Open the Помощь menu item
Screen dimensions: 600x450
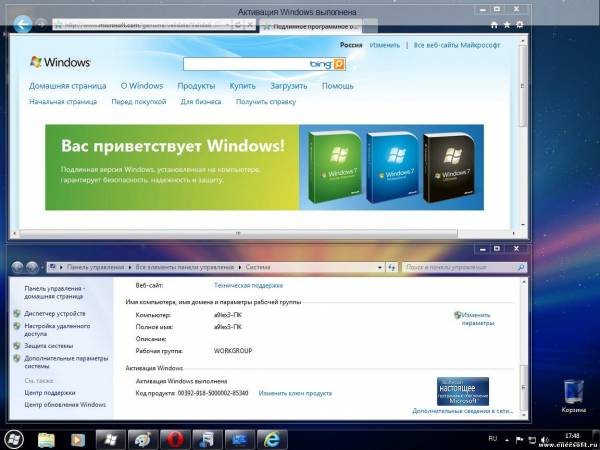(x=338, y=86)
